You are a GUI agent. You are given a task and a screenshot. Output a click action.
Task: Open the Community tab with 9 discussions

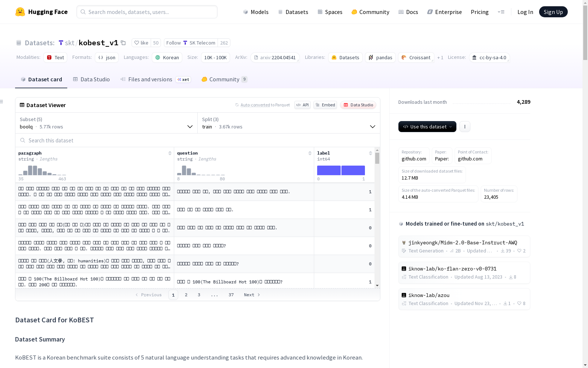(x=224, y=79)
